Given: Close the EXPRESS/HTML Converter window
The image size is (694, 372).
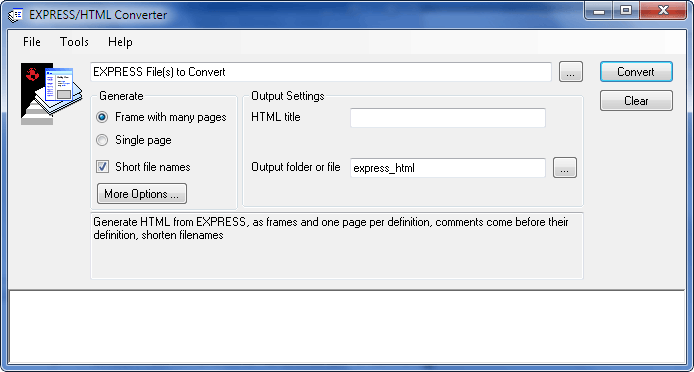Looking at the screenshot, I should [663, 11].
